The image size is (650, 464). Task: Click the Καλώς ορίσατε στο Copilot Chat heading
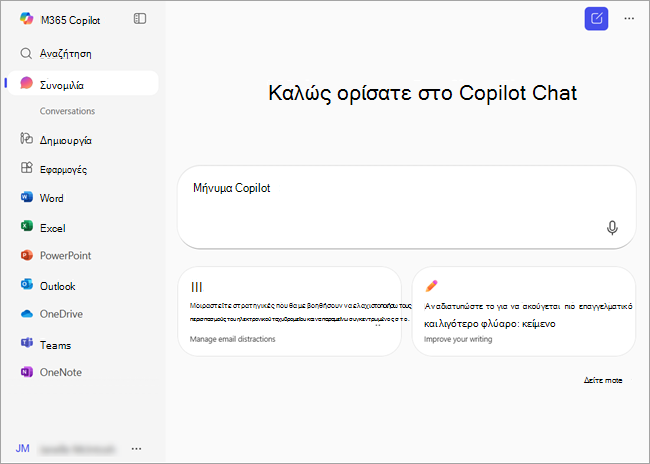422,93
